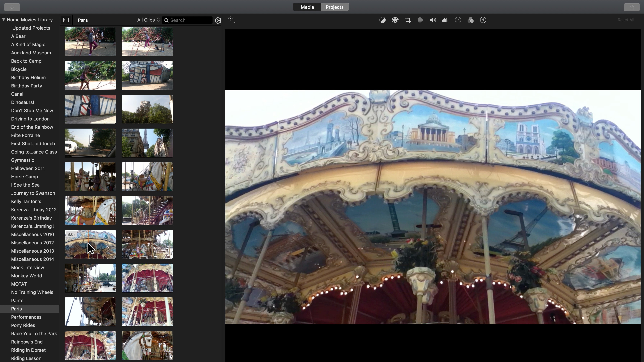Select Updated Projects in the sidebar
The height and width of the screenshot is (362, 644).
tap(31, 28)
